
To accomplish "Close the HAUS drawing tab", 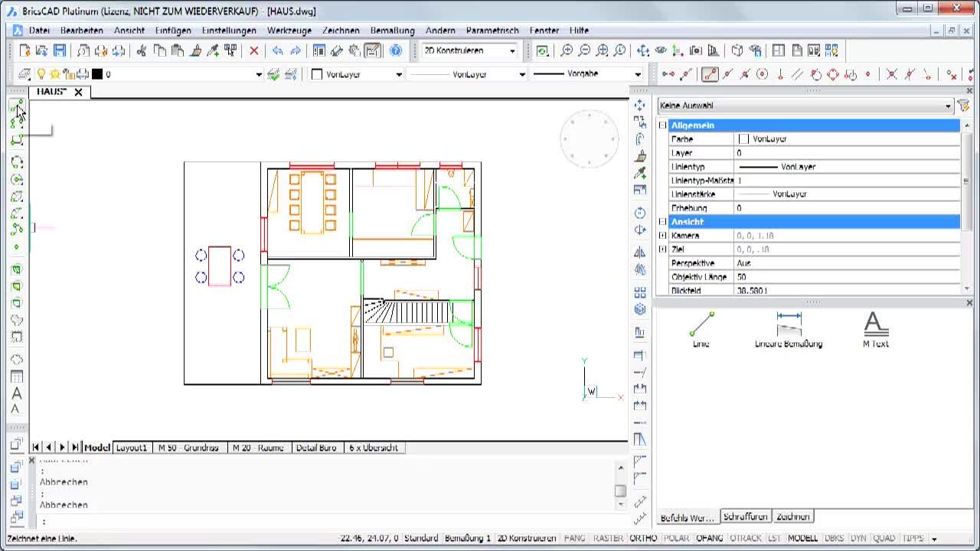I will click(78, 92).
